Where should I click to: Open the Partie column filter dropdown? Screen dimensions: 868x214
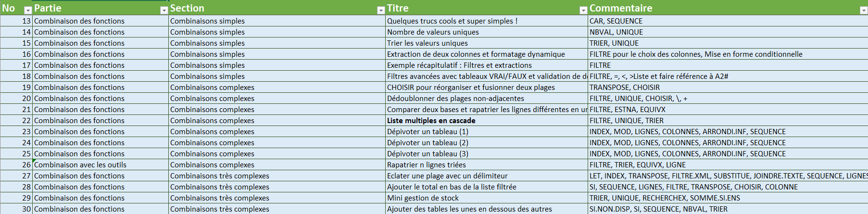[164, 11]
